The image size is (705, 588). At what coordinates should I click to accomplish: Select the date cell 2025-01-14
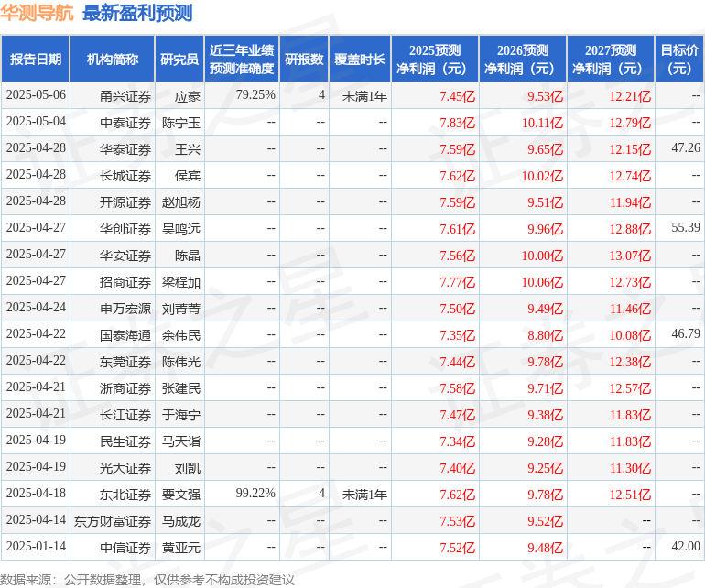click(x=36, y=546)
